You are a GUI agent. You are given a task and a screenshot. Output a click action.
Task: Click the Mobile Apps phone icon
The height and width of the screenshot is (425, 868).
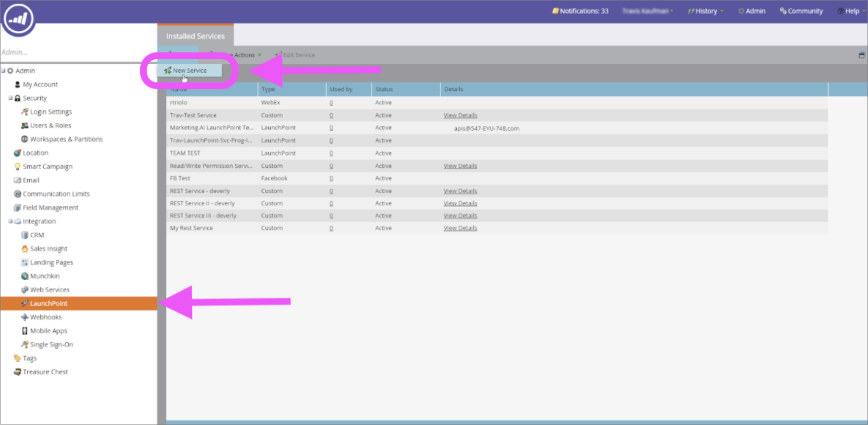pos(25,331)
